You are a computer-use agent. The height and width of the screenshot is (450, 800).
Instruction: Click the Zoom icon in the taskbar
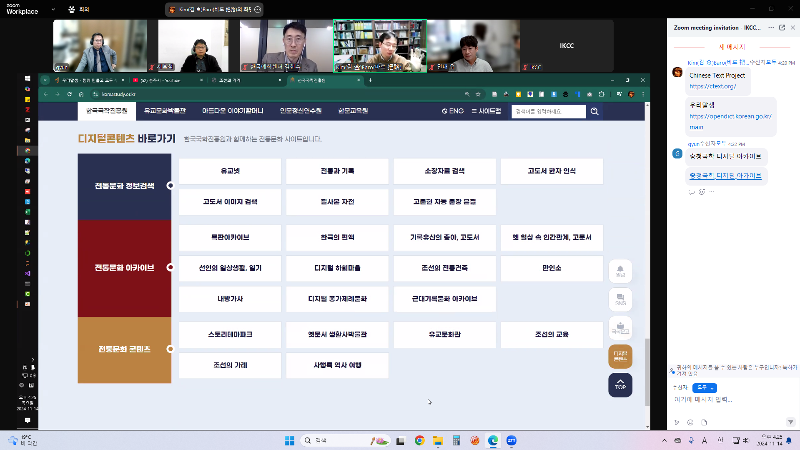pos(510,440)
